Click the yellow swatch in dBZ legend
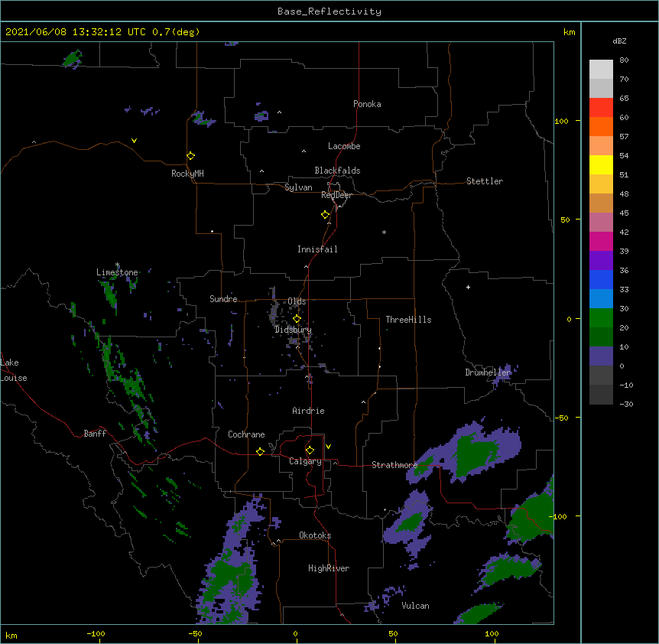The width and height of the screenshot is (659, 644). tap(601, 164)
